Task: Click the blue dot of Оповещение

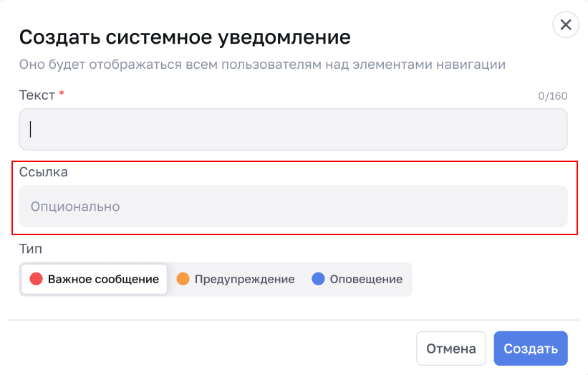Action: [319, 279]
